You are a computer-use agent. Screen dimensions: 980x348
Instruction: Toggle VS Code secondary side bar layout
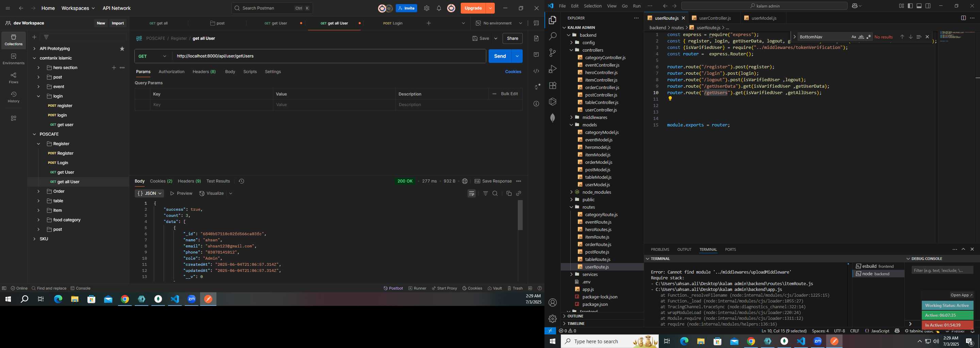point(928,6)
